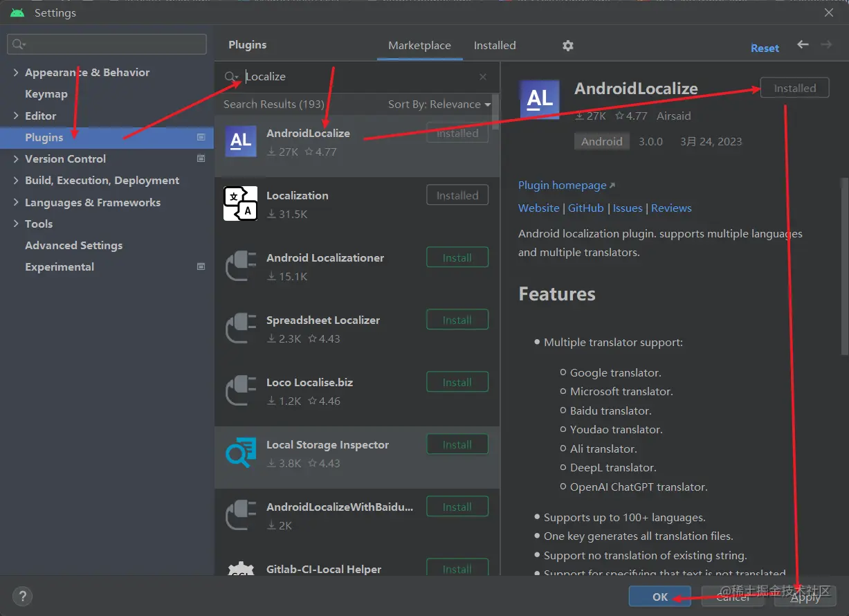Close the Settings dialog window
This screenshot has height=616, width=849.
[x=829, y=12]
